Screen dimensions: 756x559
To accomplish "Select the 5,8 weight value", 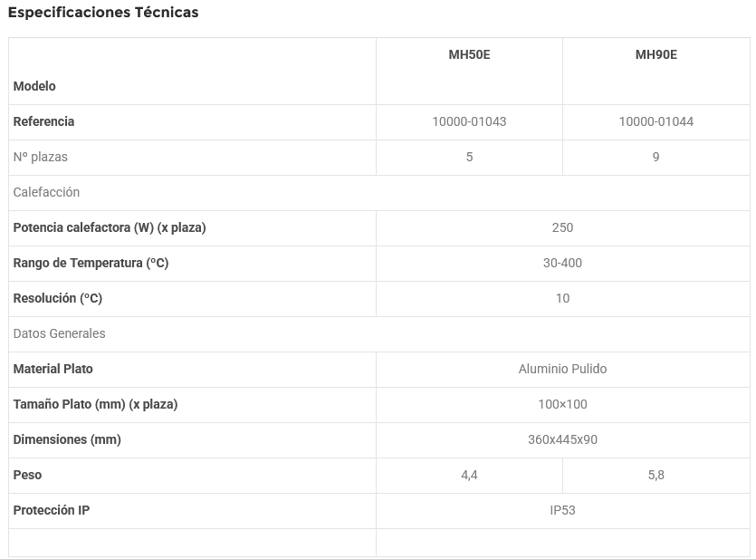I will 656,475.
